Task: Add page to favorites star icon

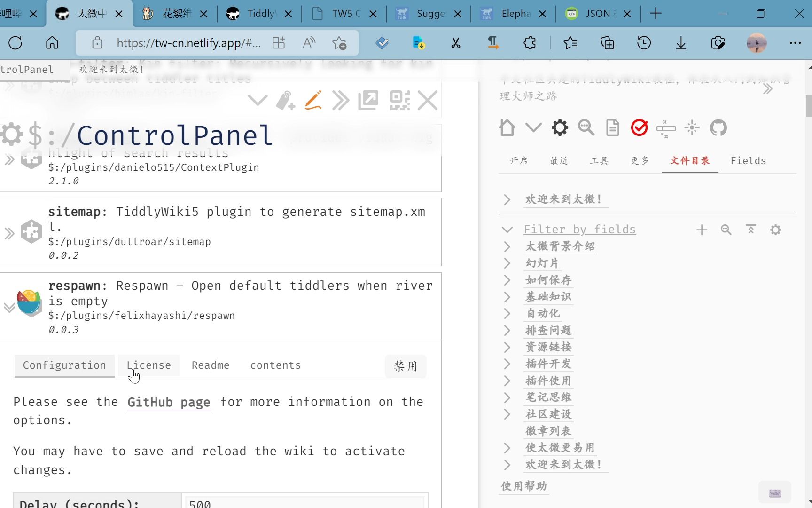Action: coord(339,43)
